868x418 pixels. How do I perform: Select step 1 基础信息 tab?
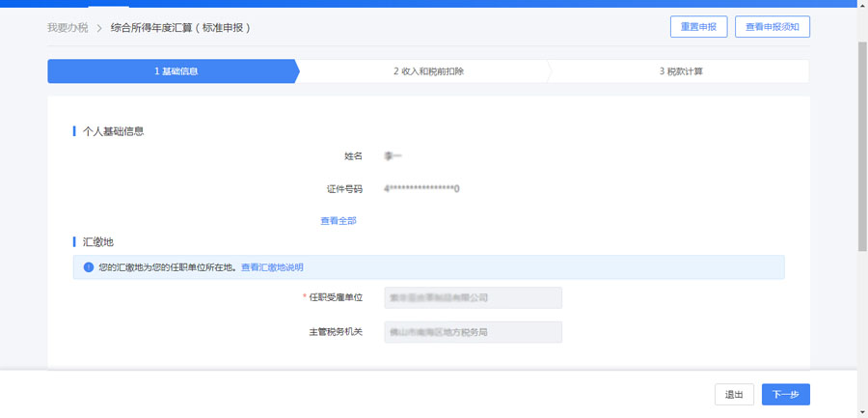coord(176,71)
